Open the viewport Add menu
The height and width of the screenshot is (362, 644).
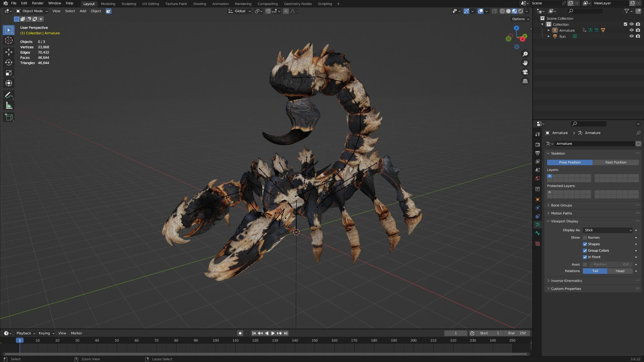coord(83,11)
